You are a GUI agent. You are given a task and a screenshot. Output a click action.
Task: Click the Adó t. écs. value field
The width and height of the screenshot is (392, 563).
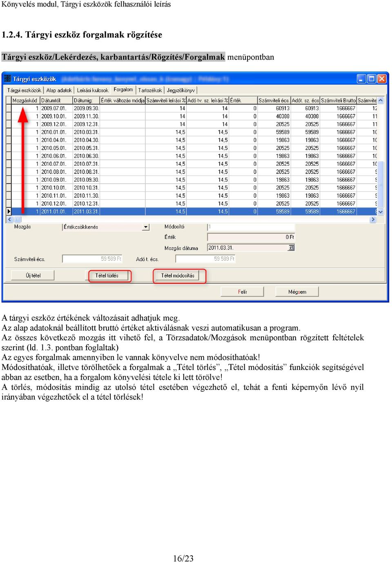click(205, 259)
